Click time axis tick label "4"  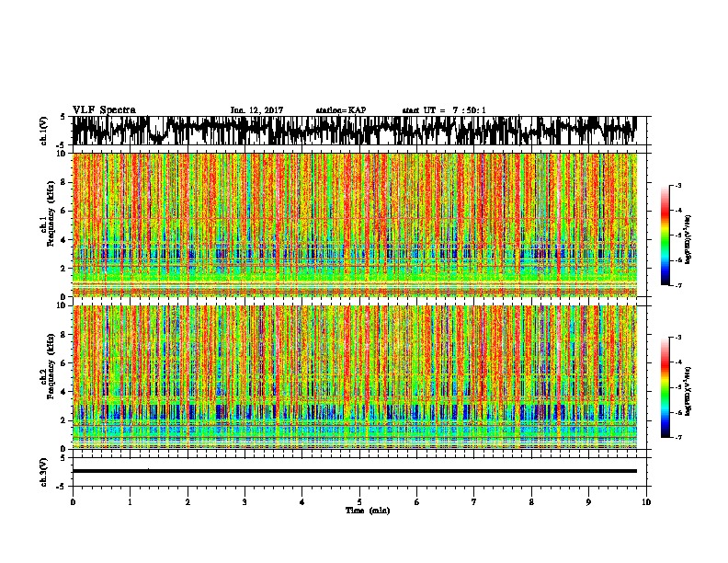coord(302,502)
